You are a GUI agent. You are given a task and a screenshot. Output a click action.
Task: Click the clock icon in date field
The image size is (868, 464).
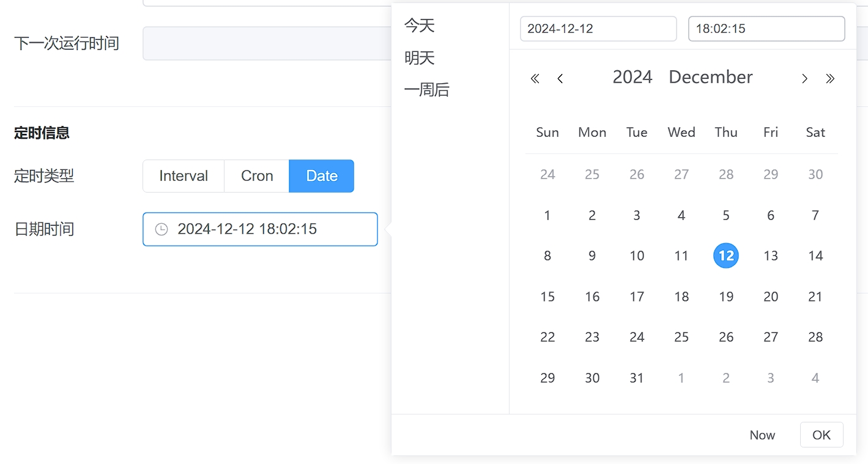click(161, 229)
